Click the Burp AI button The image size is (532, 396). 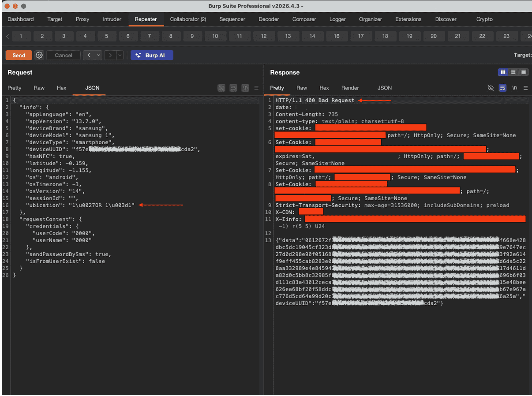[x=152, y=55]
